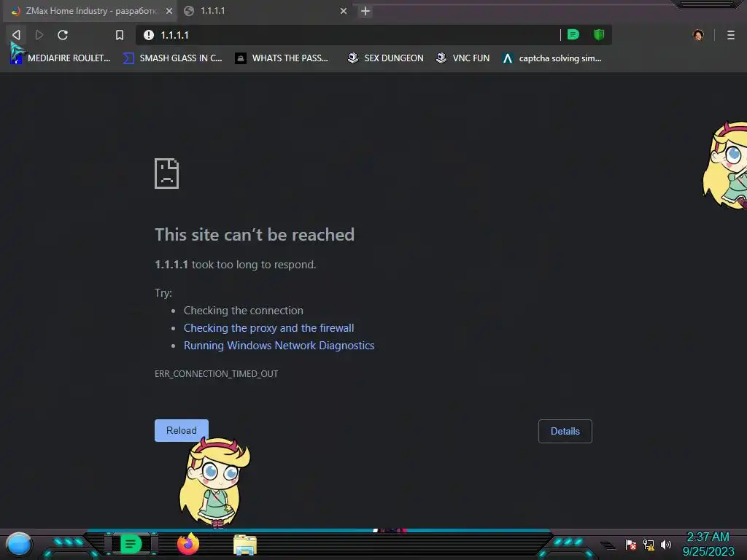The width and height of the screenshot is (747, 560).
Task: Open a new tab with the plus button
Action: (x=365, y=11)
